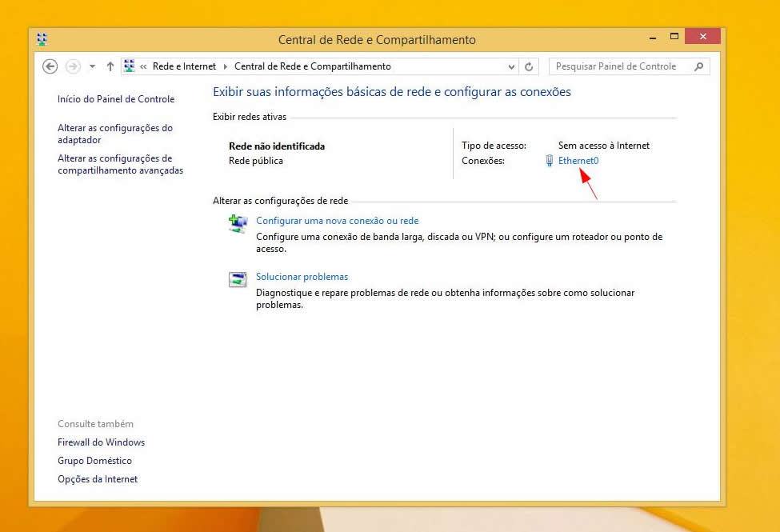Open Configurar uma nova conexão ou rede

click(x=337, y=221)
